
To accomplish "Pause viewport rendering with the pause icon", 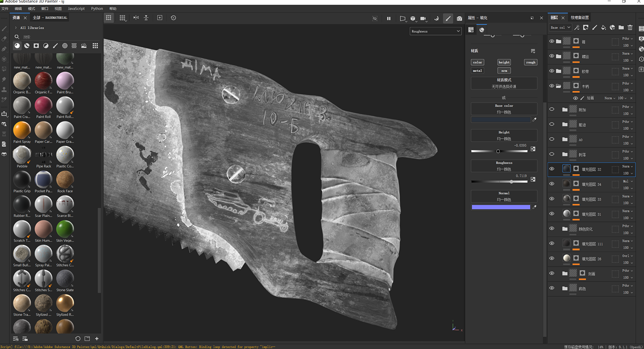I will [x=389, y=18].
